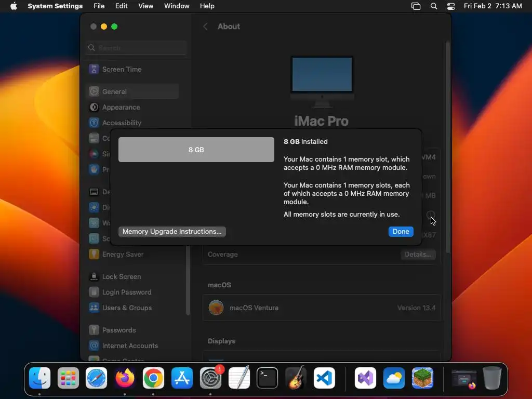Open Spotlight search in menu bar

(434, 6)
